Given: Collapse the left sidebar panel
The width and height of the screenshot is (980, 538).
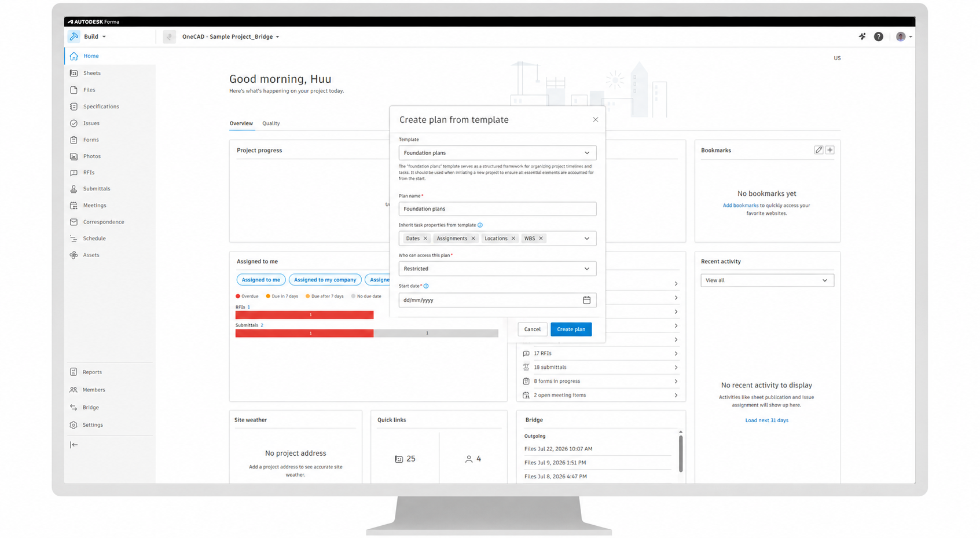Looking at the screenshot, I should click(x=74, y=445).
